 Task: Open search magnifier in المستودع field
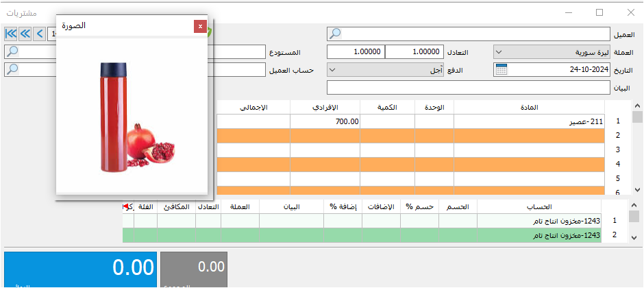pos(12,51)
